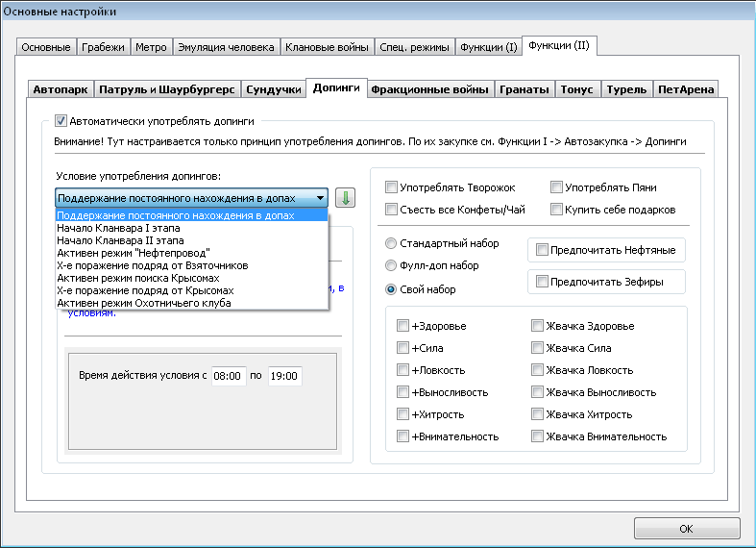Toggle "Автоматически употреблять допинги" checkbox

pos(61,121)
